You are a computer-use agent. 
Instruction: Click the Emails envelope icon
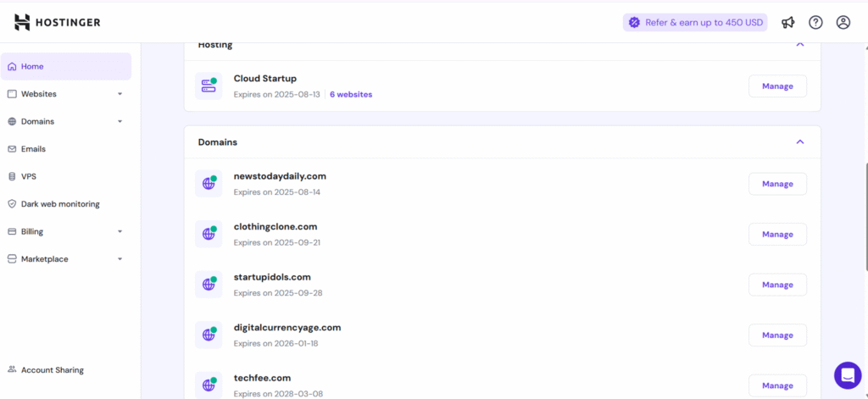click(12, 149)
